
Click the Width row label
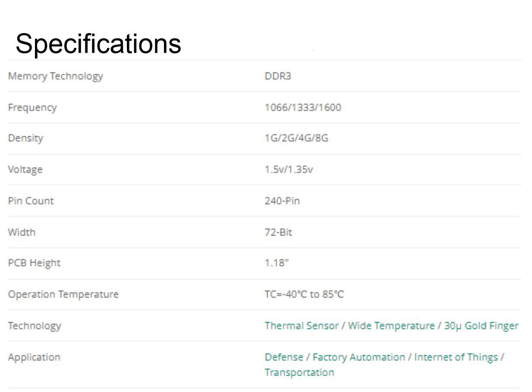point(22,232)
